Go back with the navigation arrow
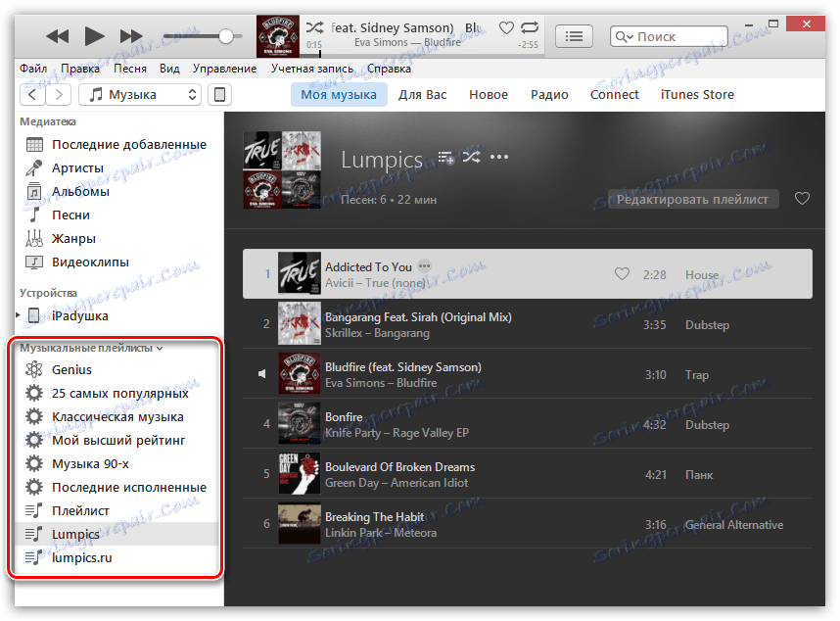840x621 pixels. pyautogui.click(x=32, y=95)
